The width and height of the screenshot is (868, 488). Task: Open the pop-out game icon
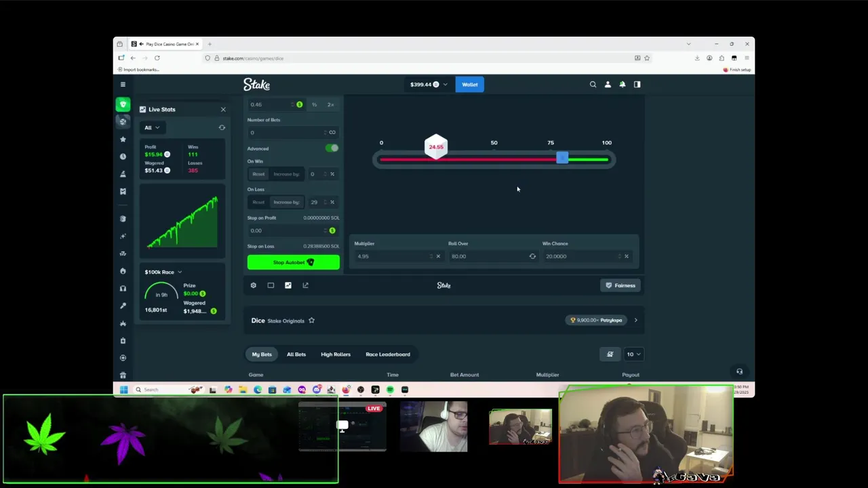305,285
